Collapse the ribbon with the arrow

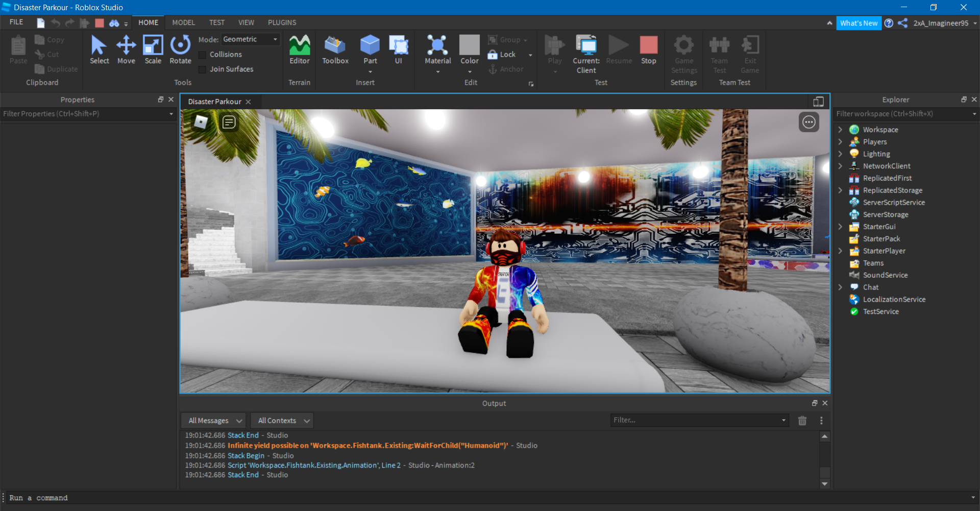[829, 23]
